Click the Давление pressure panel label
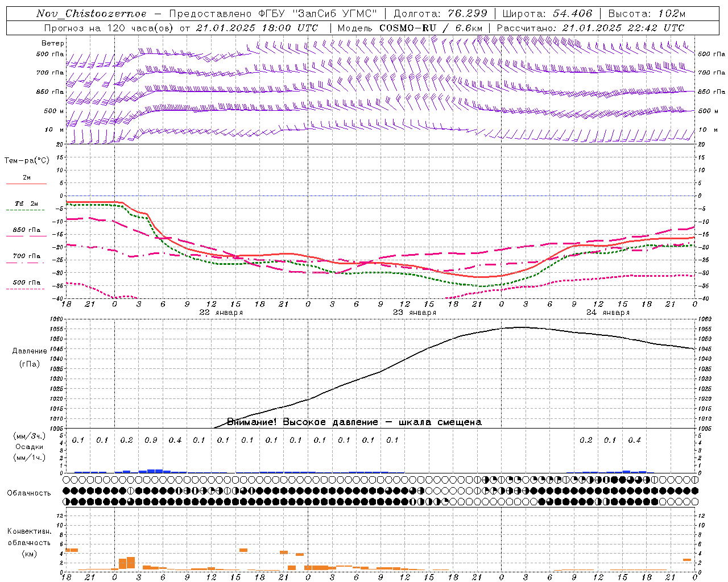 30,351
